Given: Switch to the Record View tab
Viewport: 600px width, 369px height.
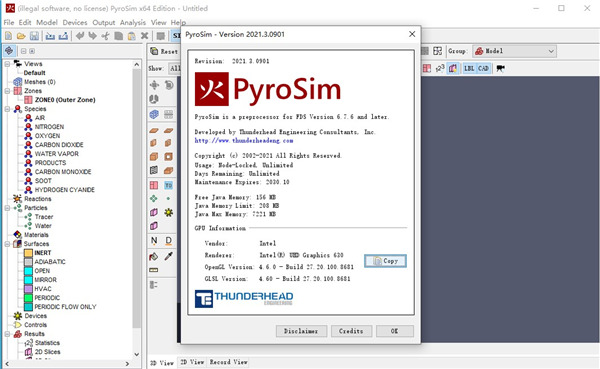Looking at the screenshot, I should pyautogui.click(x=228, y=362).
